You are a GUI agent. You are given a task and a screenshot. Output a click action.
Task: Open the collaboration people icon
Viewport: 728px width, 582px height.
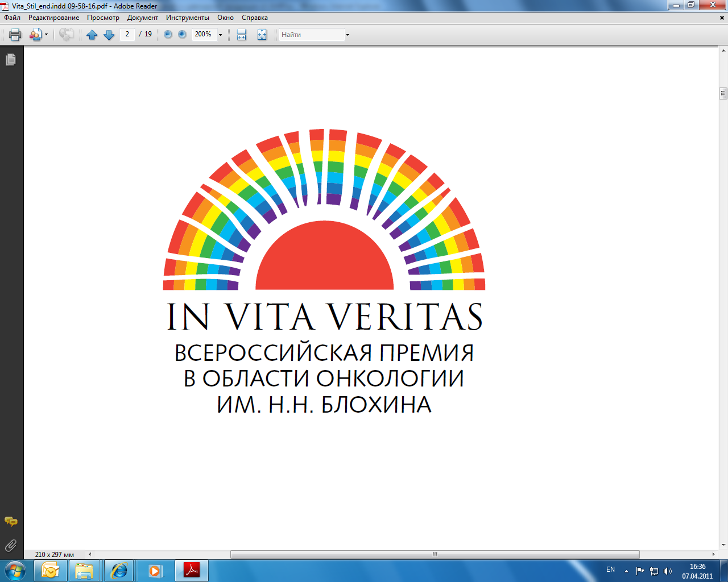click(35, 35)
